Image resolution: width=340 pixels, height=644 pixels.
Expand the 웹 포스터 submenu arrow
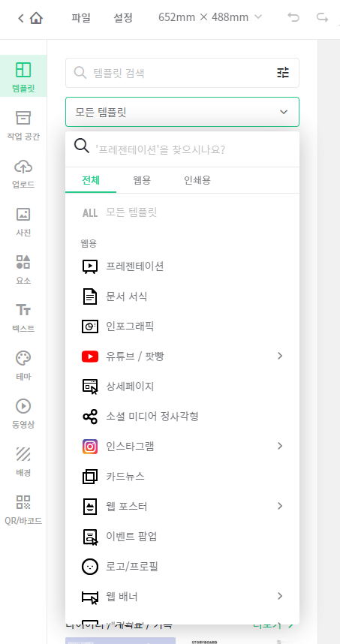[280, 506]
